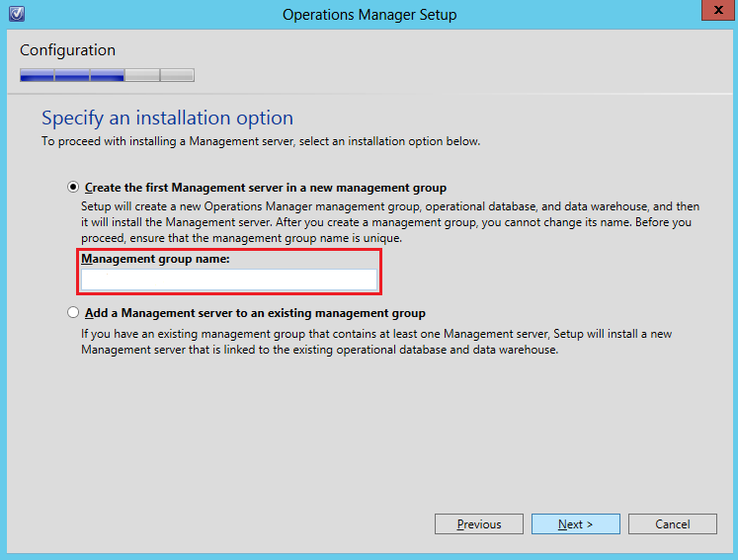Proceed with the Next button

coord(576,523)
